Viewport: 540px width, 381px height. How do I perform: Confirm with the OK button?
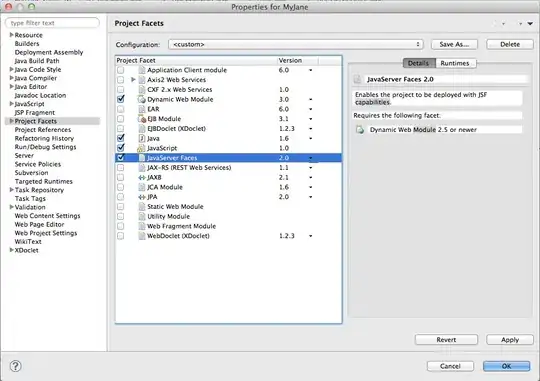click(506, 366)
